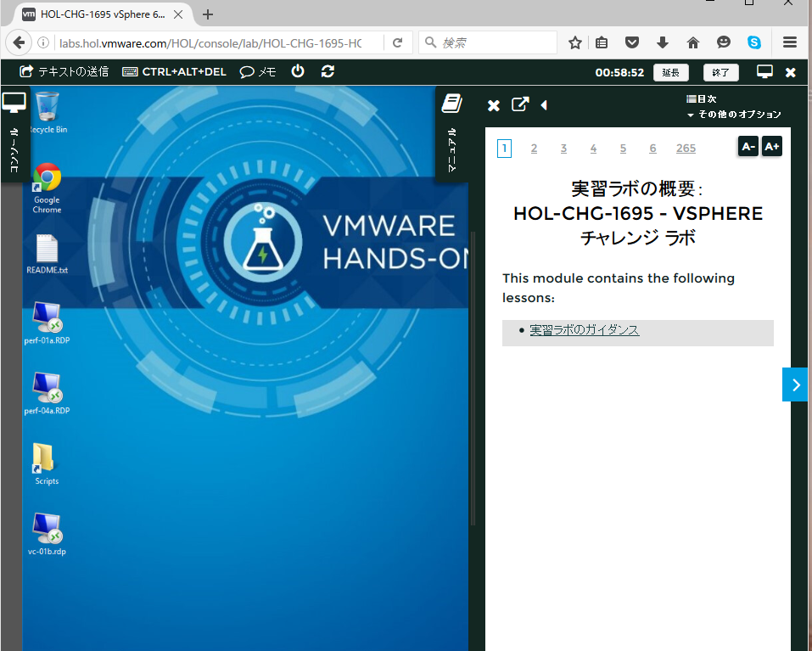Go to manual page 3
Viewport: 812px width, 651px height.
coord(563,149)
